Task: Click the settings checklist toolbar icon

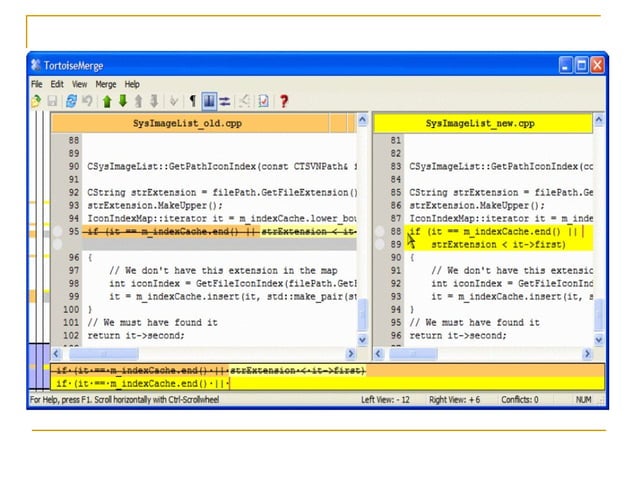Action: pyautogui.click(x=264, y=101)
